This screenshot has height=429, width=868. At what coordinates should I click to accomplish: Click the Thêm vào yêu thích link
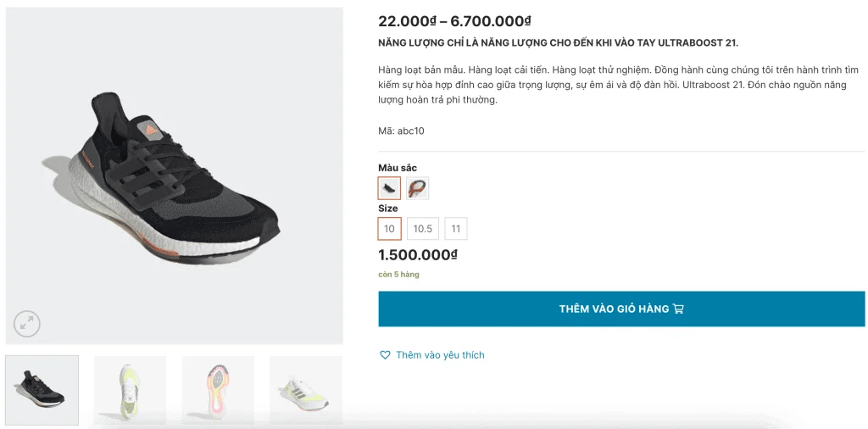[440, 355]
